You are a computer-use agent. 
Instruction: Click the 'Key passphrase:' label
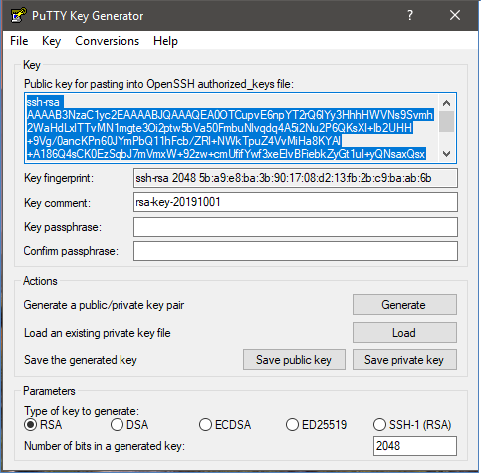tap(63, 227)
